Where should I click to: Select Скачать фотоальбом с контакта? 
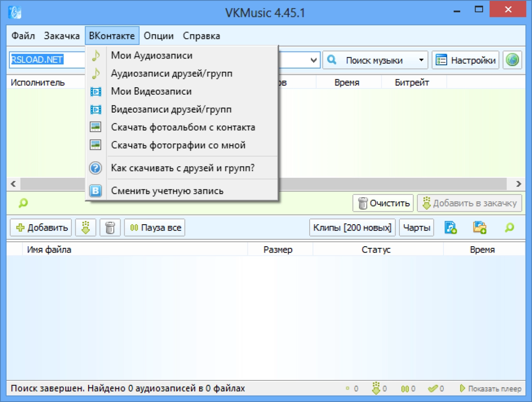pyautogui.click(x=182, y=127)
